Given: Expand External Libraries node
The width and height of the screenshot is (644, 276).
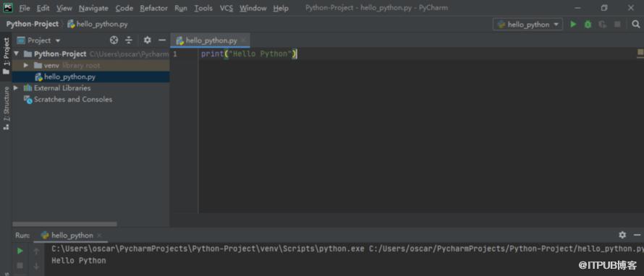Looking at the screenshot, I should click(x=16, y=87).
